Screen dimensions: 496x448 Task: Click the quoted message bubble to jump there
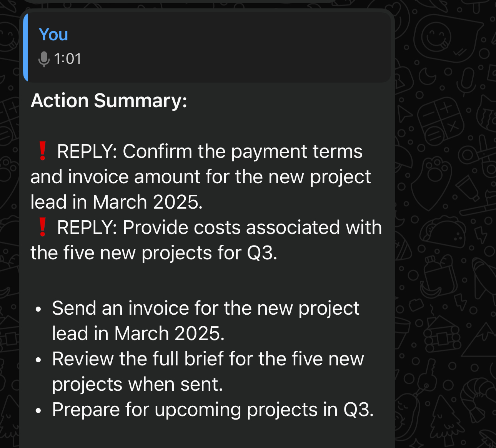point(208,47)
